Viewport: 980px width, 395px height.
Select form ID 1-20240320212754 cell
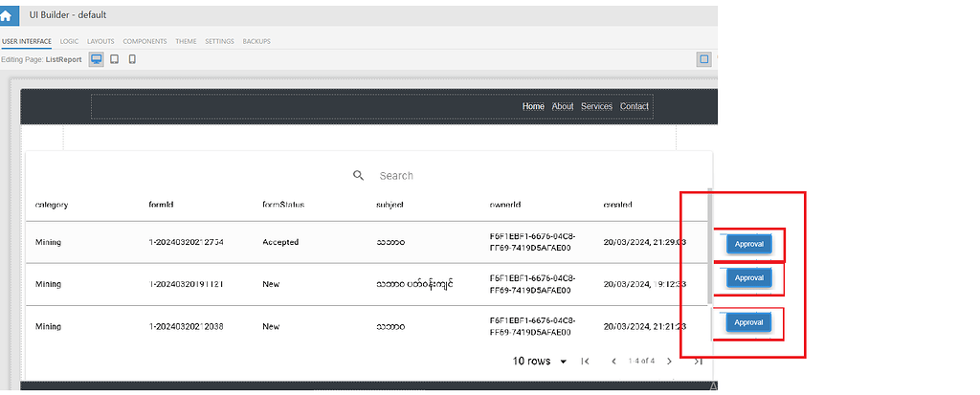(x=187, y=242)
